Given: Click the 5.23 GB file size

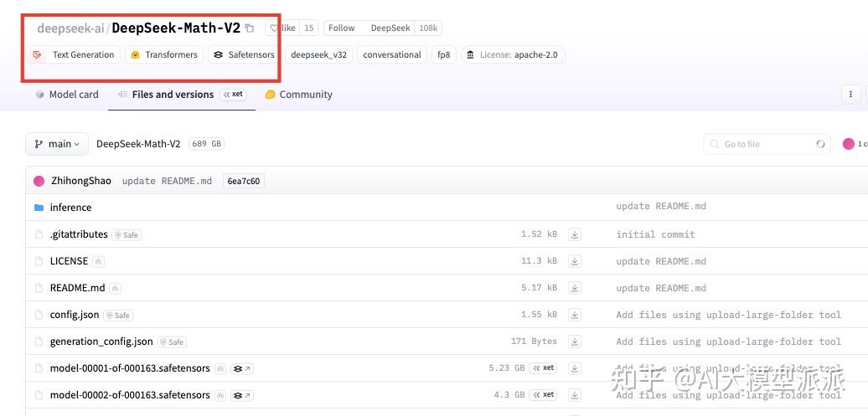Looking at the screenshot, I should tap(507, 368).
